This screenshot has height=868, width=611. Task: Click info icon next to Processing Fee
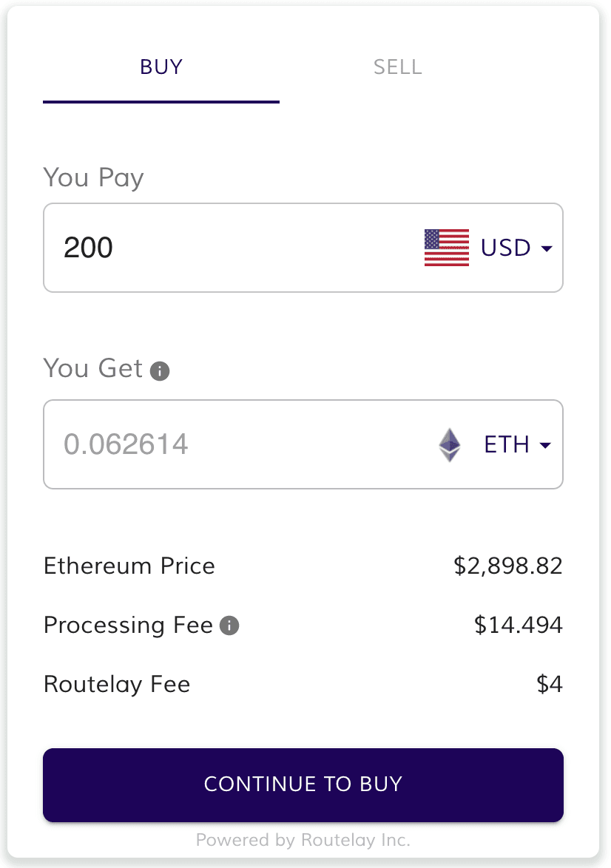click(x=230, y=626)
